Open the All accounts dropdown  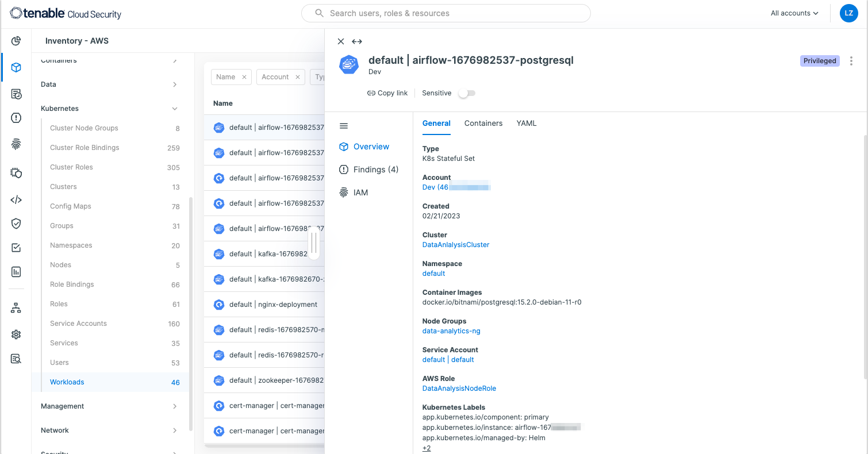794,13
